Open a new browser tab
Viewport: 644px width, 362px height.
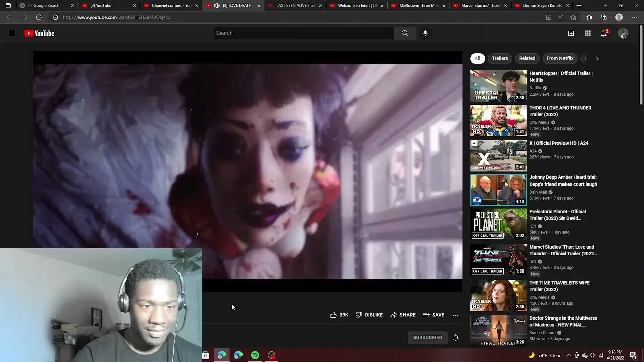coord(579,6)
